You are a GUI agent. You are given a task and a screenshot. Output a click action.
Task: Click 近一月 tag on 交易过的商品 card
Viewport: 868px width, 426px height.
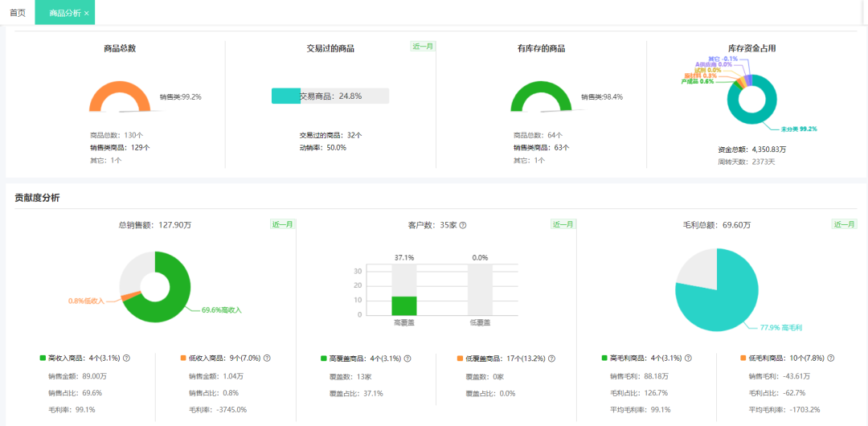423,47
